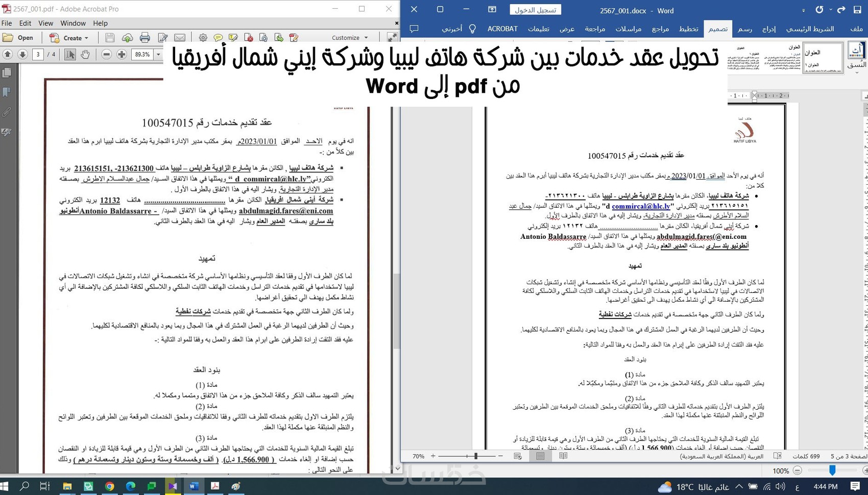Activate the Hand pan tool in Acrobat
Viewport: 868px width, 495px height.
(85, 55)
